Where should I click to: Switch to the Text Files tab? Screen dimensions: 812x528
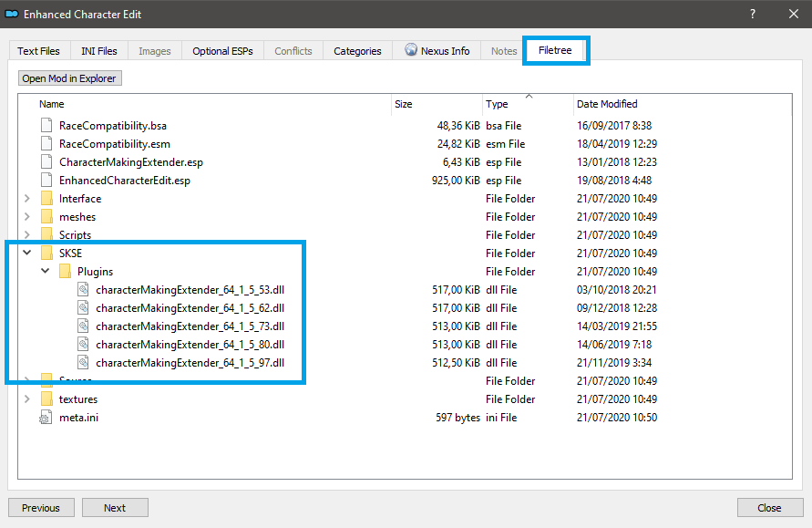pos(39,51)
